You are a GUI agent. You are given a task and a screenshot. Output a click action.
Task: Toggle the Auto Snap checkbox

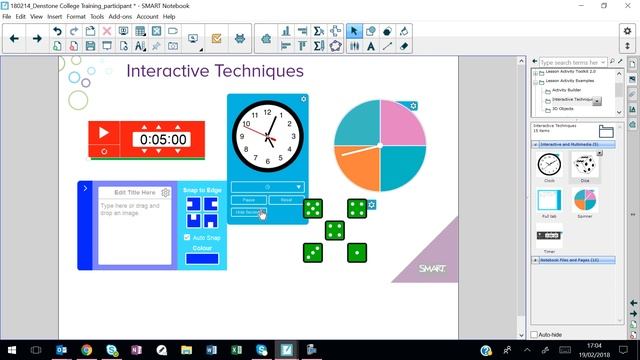187,237
